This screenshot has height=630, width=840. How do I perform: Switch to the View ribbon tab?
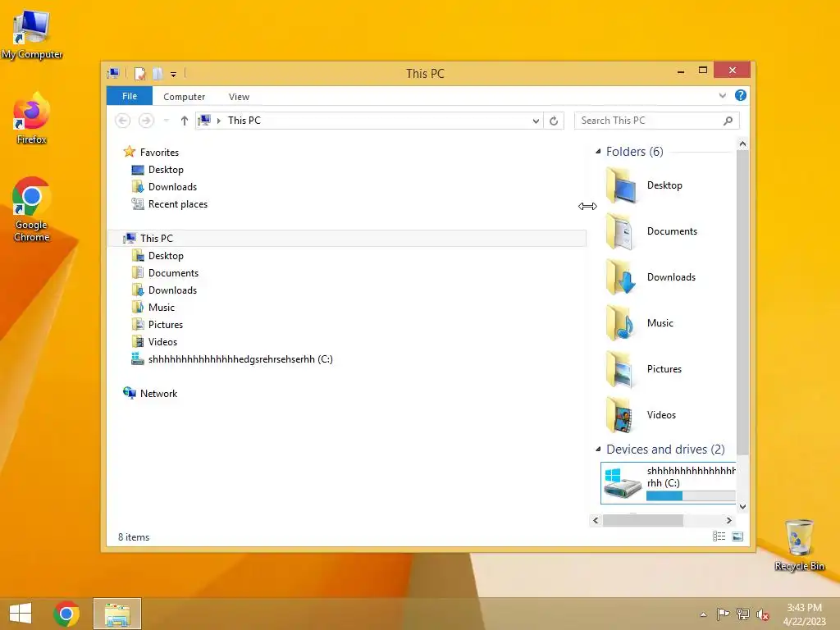pyautogui.click(x=239, y=97)
